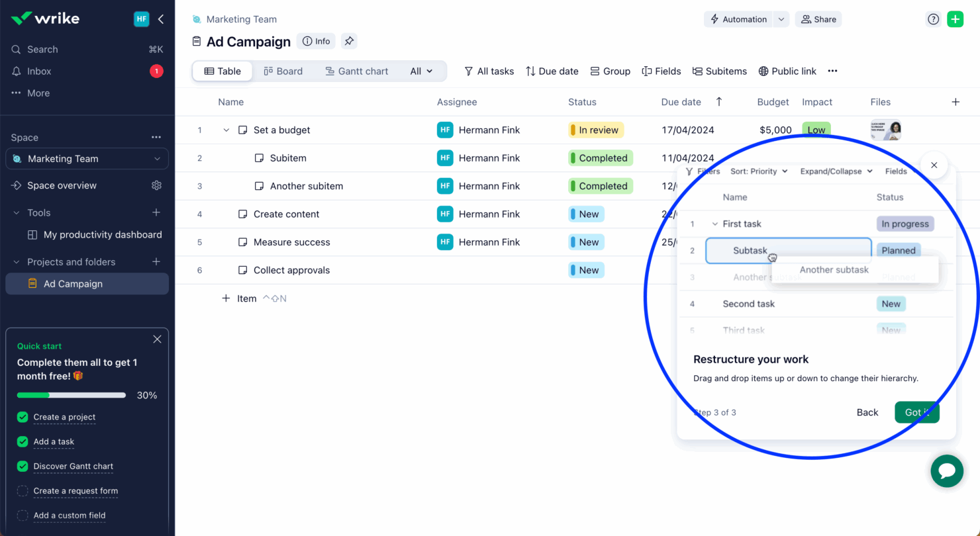Open the Subitems option
The width and height of the screenshot is (980, 536).
pos(719,71)
